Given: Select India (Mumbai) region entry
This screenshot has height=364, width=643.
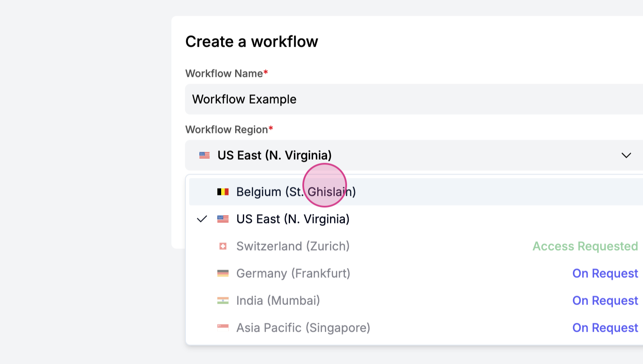Looking at the screenshot, I should click(x=278, y=301).
